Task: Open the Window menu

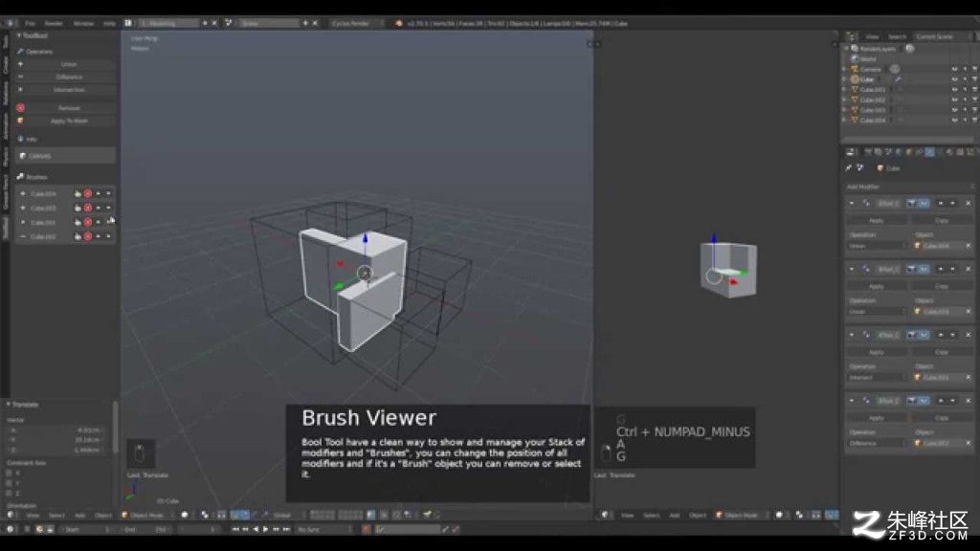Action: pos(84,23)
